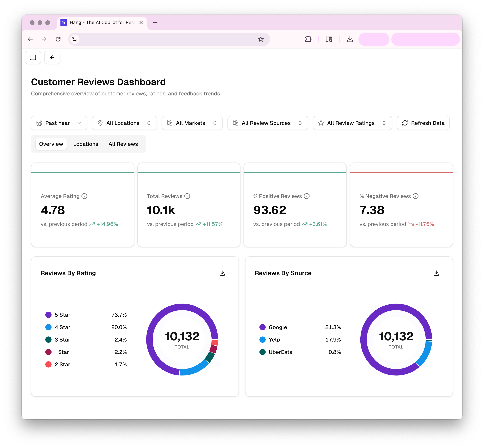The height and width of the screenshot is (448, 484).
Task: Switch to the All Reviews tab
Action: (123, 144)
